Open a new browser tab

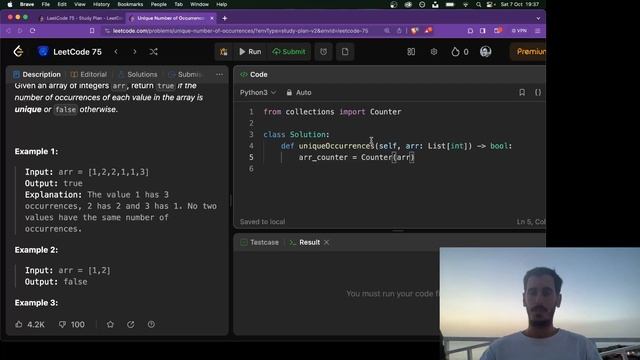pos(224,18)
